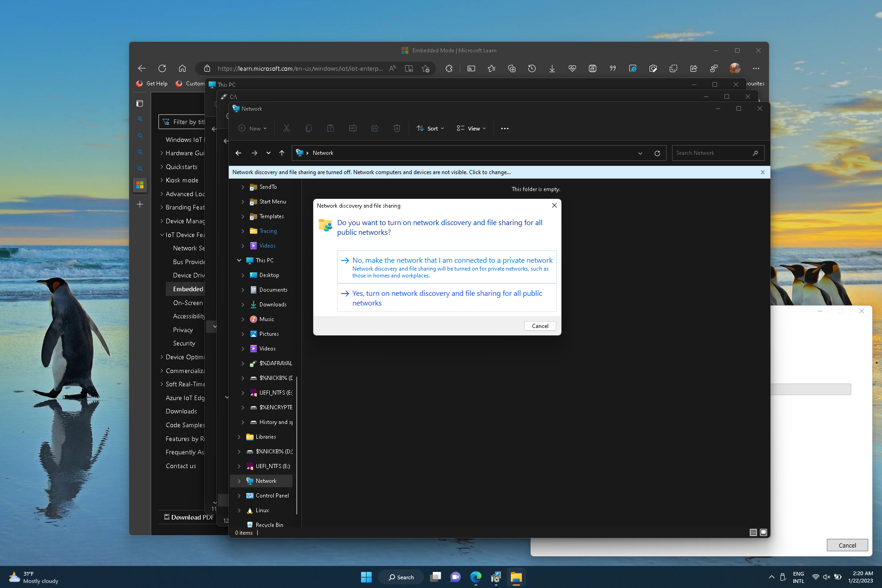
Task: Open the View dropdown menu
Action: point(471,129)
